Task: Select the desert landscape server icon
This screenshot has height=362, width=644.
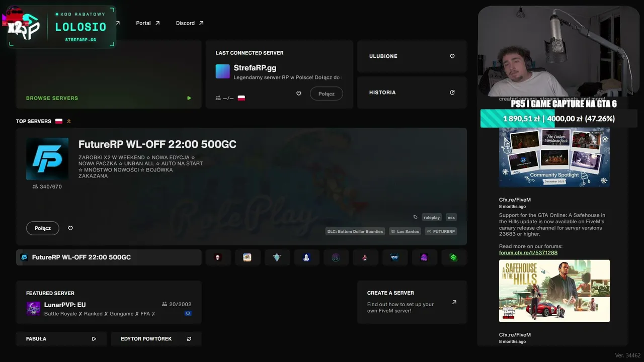Action: (247, 257)
